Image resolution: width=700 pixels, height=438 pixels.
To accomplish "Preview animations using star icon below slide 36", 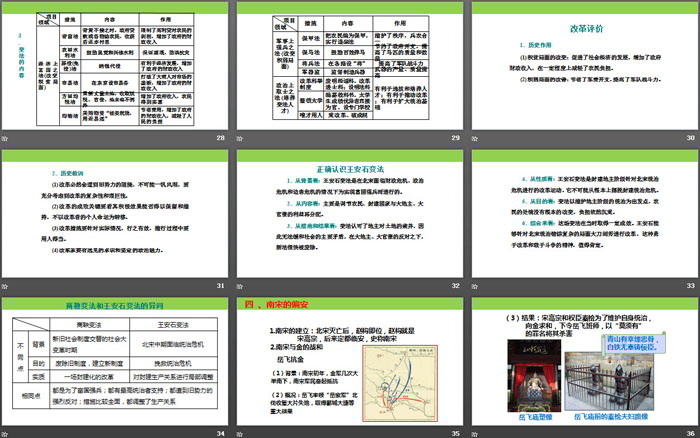I will point(475,432).
